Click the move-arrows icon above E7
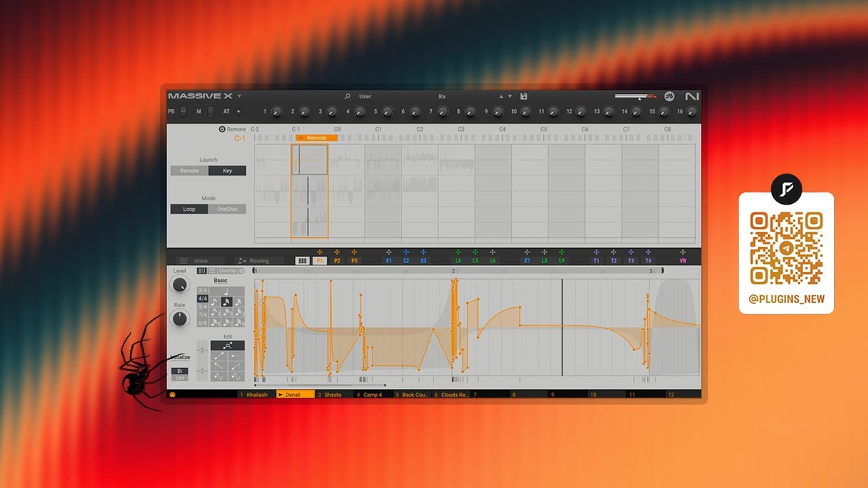 [x=527, y=252]
